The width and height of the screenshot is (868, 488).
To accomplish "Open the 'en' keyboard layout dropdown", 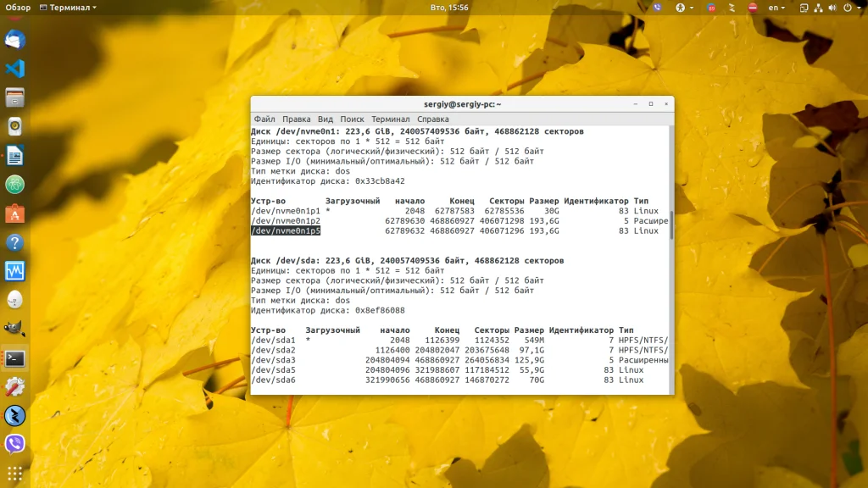I will (776, 8).
